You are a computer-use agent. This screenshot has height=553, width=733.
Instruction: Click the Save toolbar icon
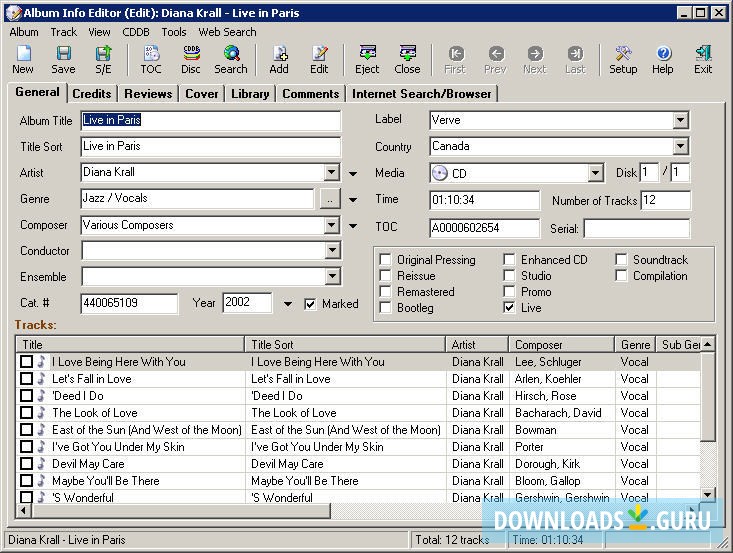(x=63, y=60)
